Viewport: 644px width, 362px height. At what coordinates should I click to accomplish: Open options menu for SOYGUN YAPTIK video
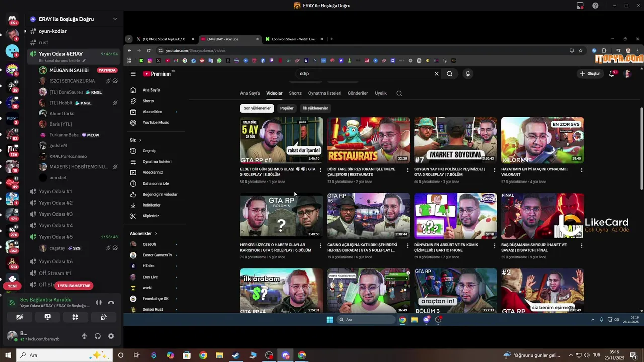[495, 170]
